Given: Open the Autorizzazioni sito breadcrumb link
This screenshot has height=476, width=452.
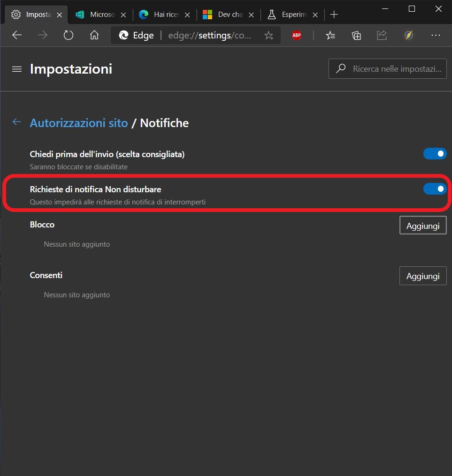Looking at the screenshot, I should coord(79,123).
